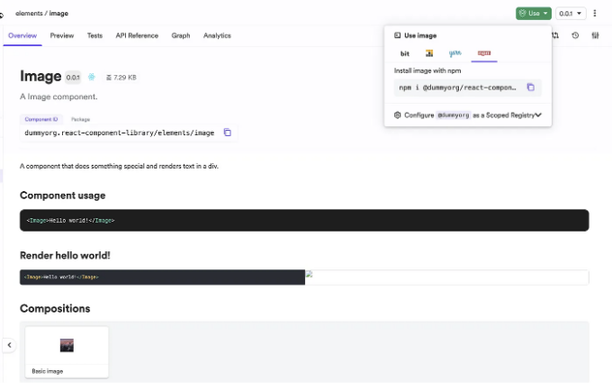Select the yarn install tab
Viewport: 612px width, 383px height.
[x=455, y=53]
